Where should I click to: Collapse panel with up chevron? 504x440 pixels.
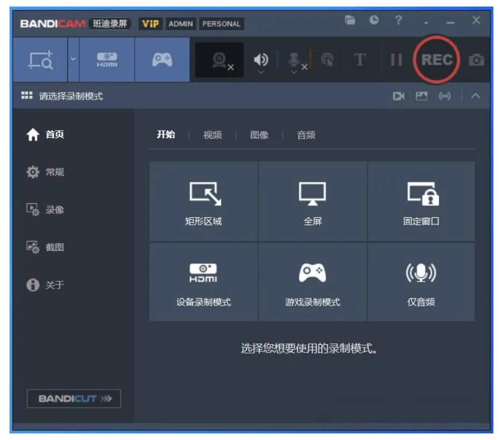tap(476, 96)
